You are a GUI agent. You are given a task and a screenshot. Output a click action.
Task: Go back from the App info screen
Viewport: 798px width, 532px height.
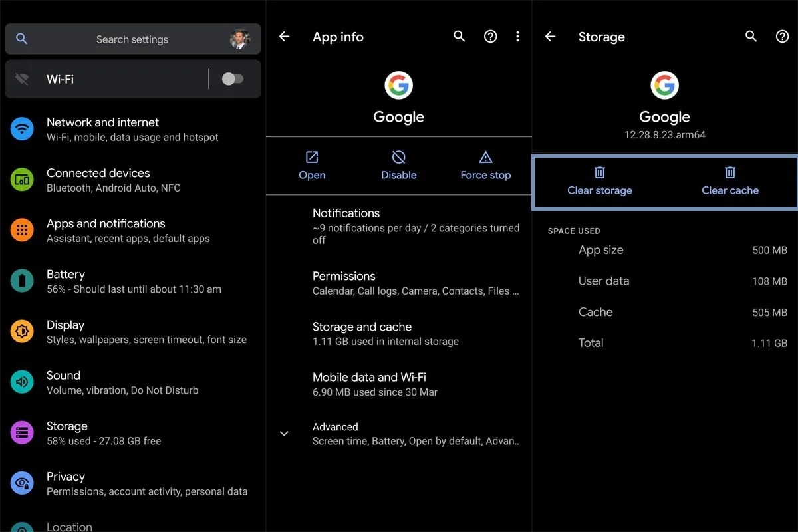click(284, 37)
